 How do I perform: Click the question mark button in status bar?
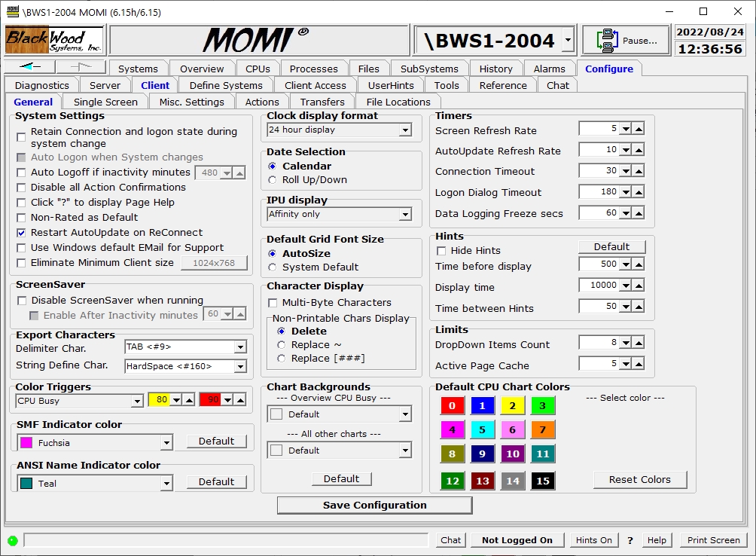coord(629,540)
